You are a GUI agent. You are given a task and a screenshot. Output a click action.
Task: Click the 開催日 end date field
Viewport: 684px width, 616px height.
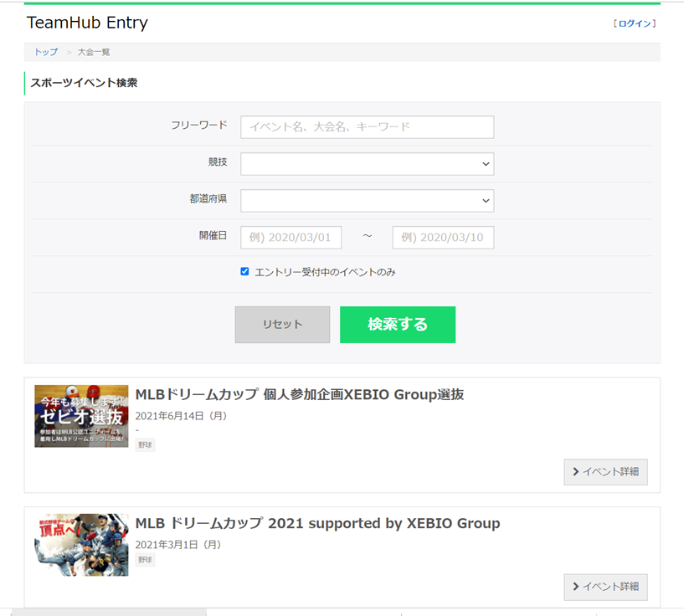(443, 238)
